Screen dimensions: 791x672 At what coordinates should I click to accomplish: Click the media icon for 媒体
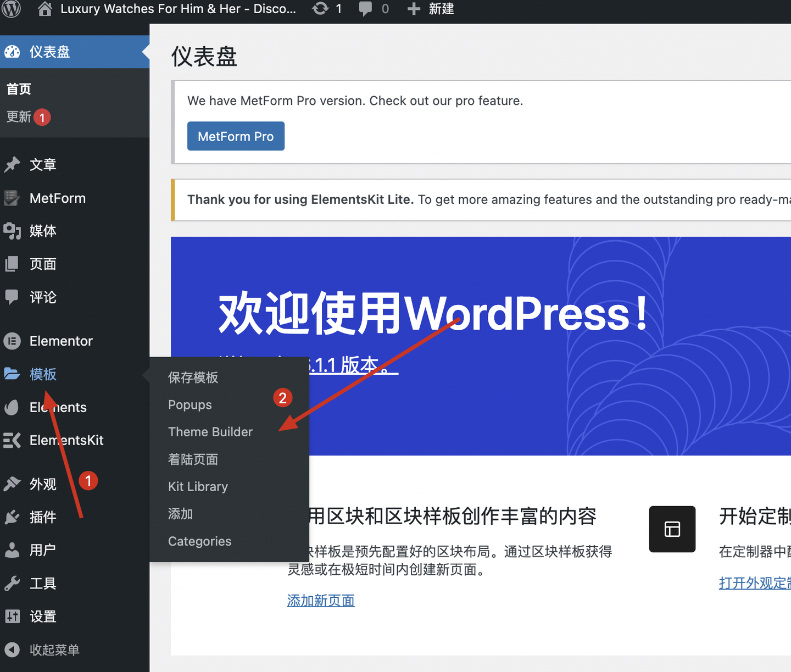pos(12,231)
